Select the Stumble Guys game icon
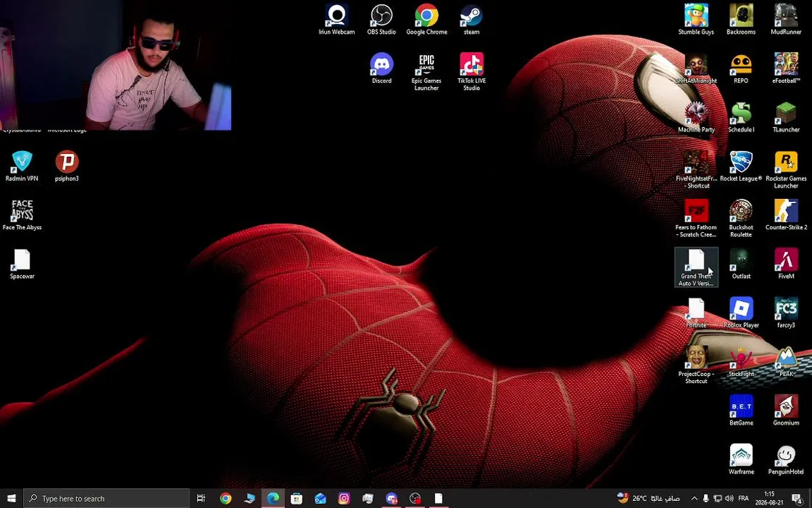812x508 pixels. 696,20
